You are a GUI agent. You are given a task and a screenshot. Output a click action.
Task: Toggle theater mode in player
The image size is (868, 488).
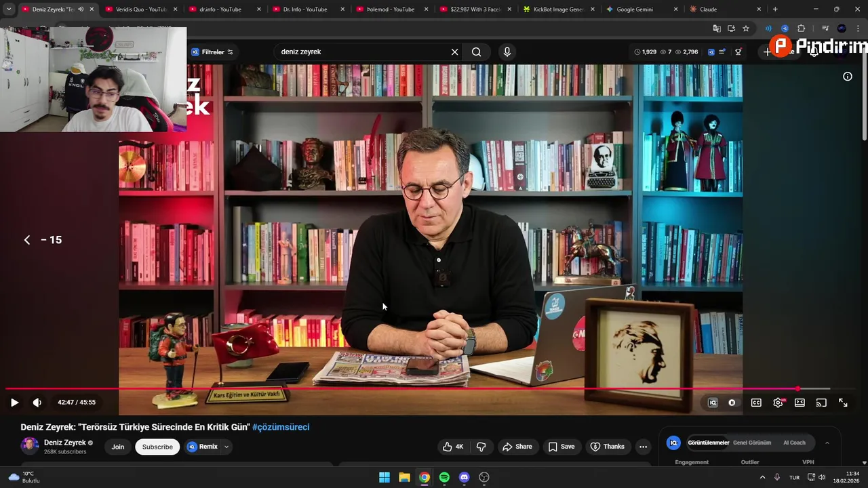point(800,403)
